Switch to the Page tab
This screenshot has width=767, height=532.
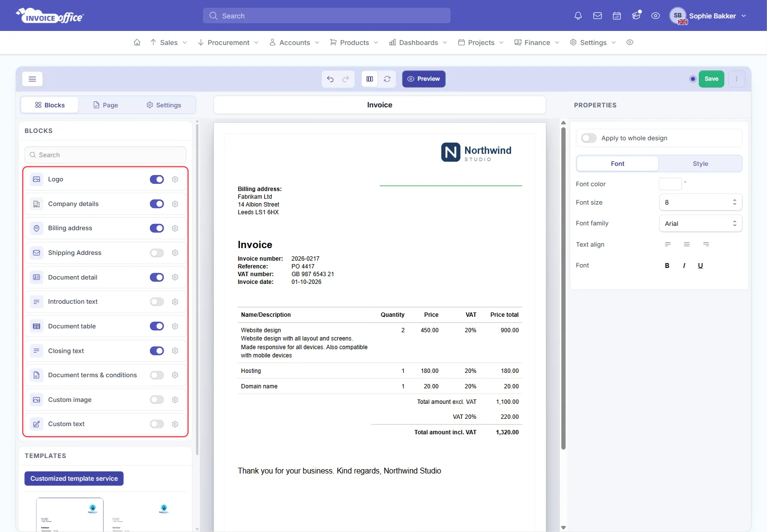coord(105,105)
